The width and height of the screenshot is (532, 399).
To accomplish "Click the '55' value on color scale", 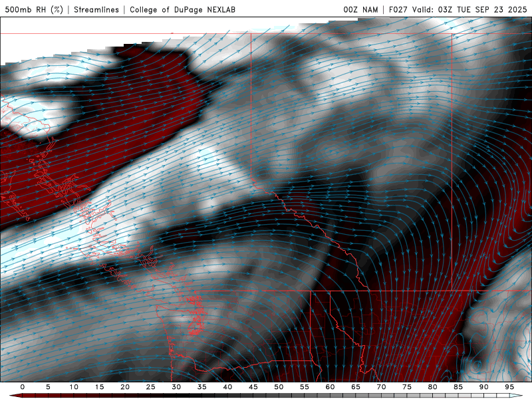I will click(x=305, y=387).
